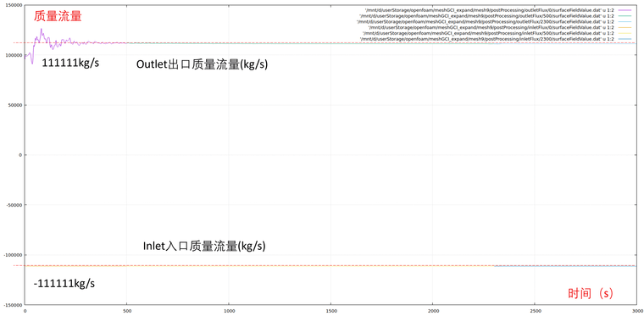Click the 'Inlet入口质量流量(kg/s)' annotation
The height and width of the screenshot is (316, 644).
[x=204, y=247]
